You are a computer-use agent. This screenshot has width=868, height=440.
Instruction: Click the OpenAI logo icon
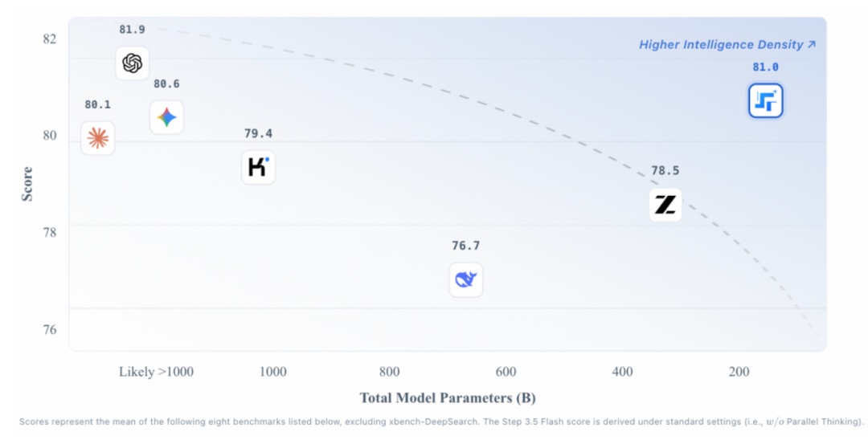click(132, 63)
